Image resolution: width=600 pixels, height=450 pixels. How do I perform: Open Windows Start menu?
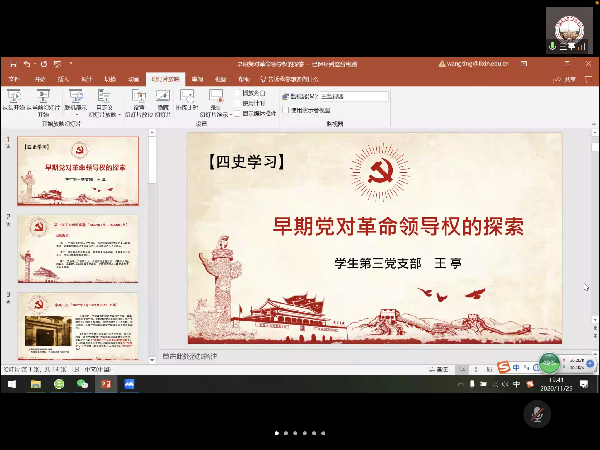12,384
